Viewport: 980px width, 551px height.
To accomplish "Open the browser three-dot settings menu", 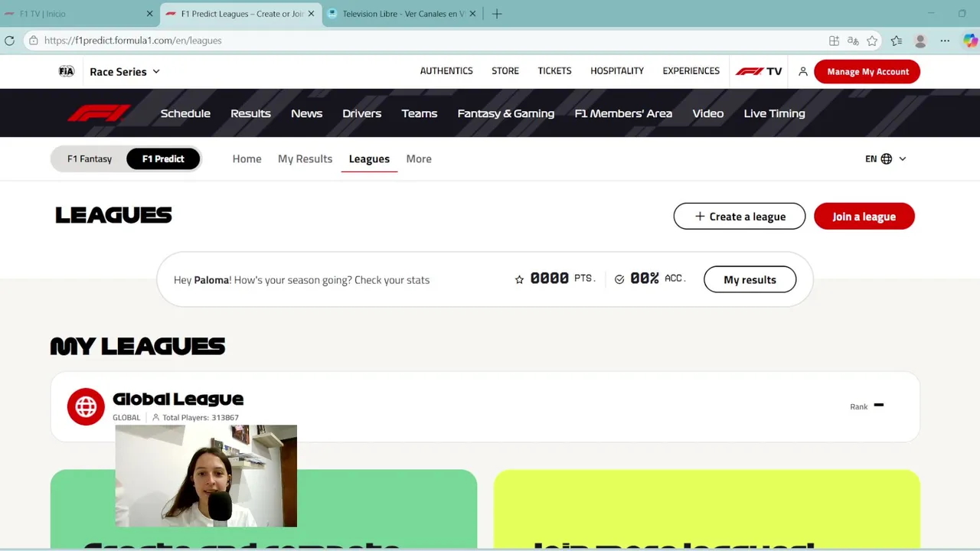I will click(945, 41).
